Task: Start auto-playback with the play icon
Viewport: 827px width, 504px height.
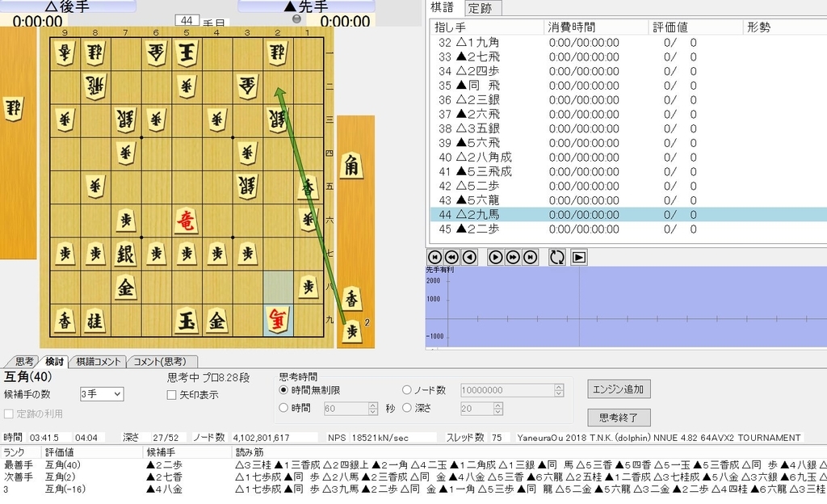Action: pyautogui.click(x=578, y=258)
